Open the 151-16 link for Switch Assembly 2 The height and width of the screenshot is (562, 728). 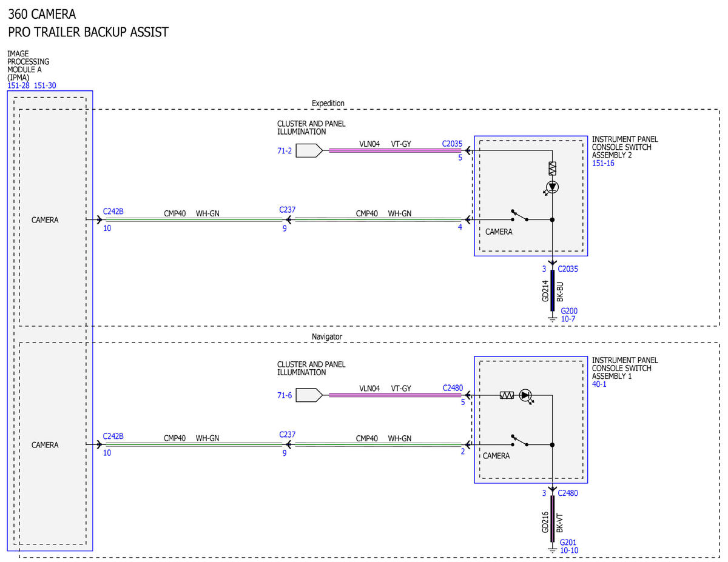coord(603,163)
